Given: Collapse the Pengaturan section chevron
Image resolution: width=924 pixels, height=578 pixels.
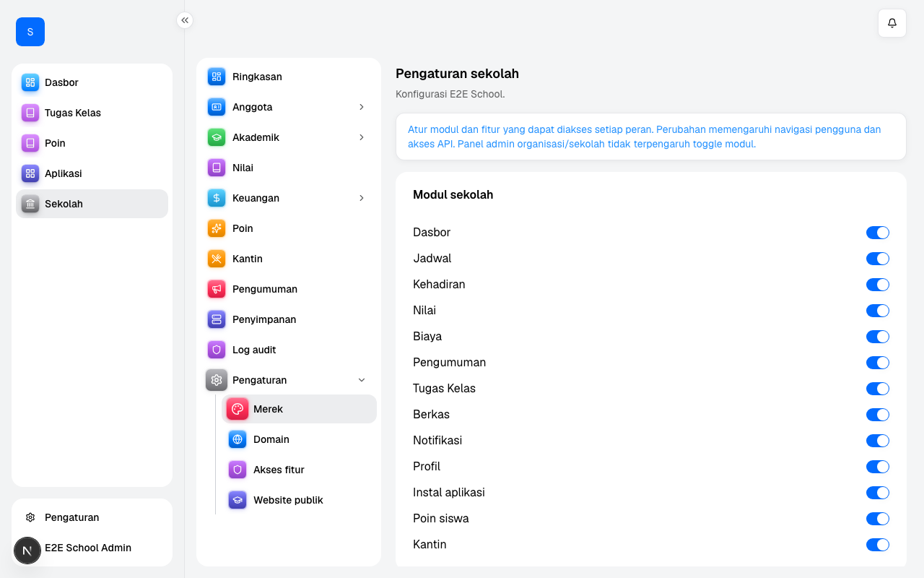Looking at the screenshot, I should tap(362, 380).
